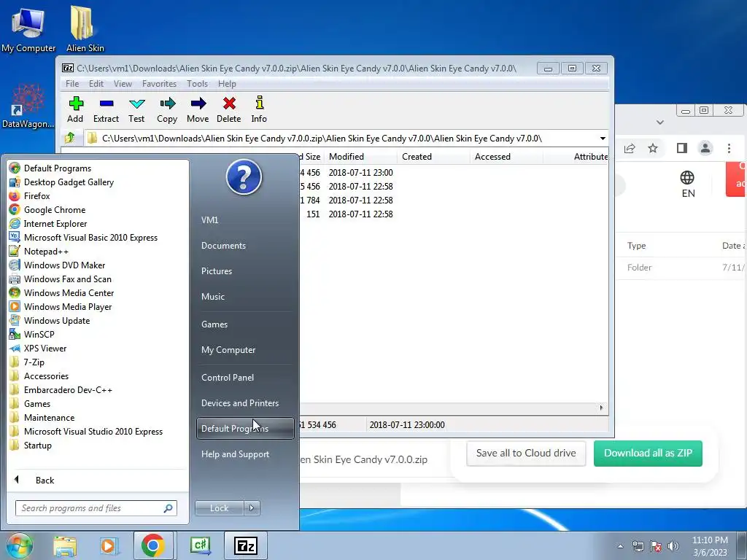Image resolution: width=747 pixels, height=560 pixels.
Task: Open the Edit menu in 7-Zip
Action: tap(96, 83)
